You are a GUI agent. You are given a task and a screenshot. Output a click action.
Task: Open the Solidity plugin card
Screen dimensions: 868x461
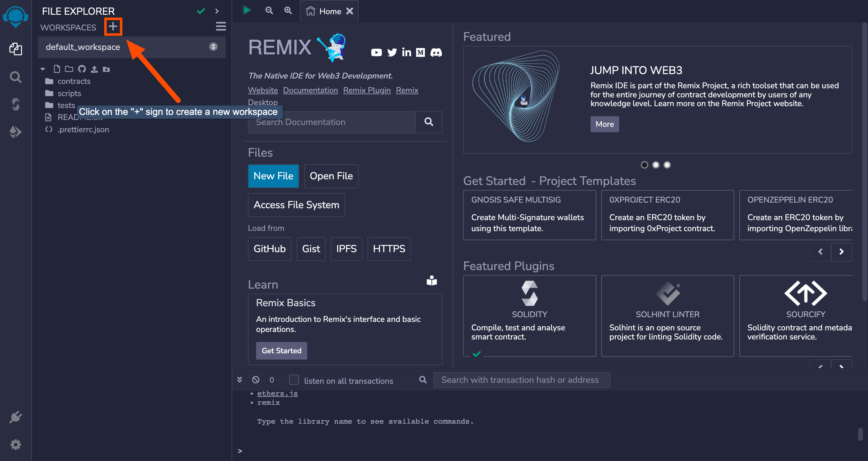[529, 316]
